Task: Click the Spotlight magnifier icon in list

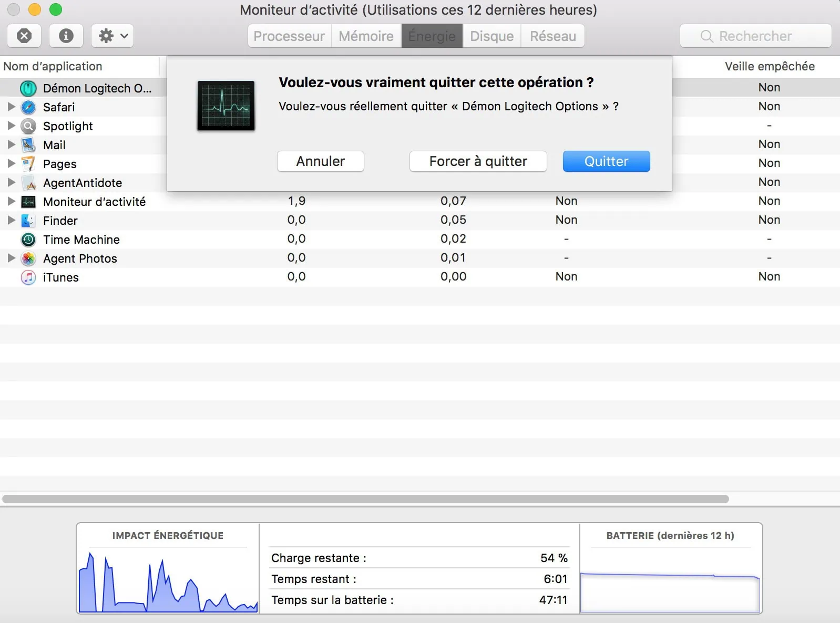Action: pos(28,126)
